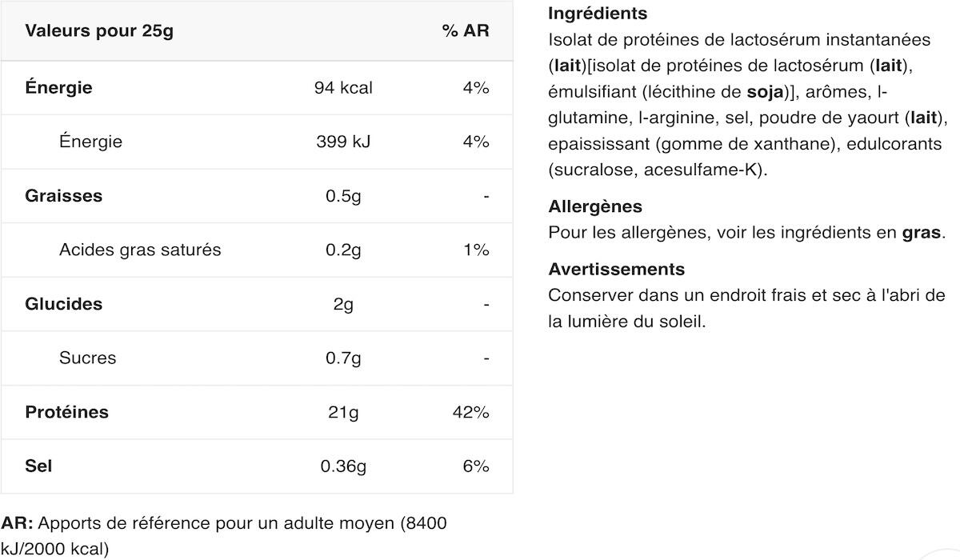Select the Sel row label

pyautogui.click(x=38, y=466)
